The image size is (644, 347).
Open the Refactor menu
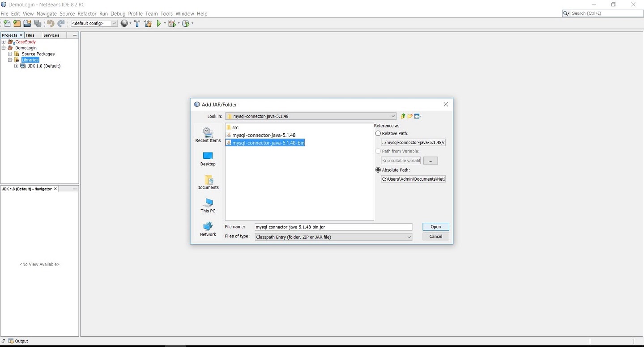pyautogui.click(x=87, y=14)
